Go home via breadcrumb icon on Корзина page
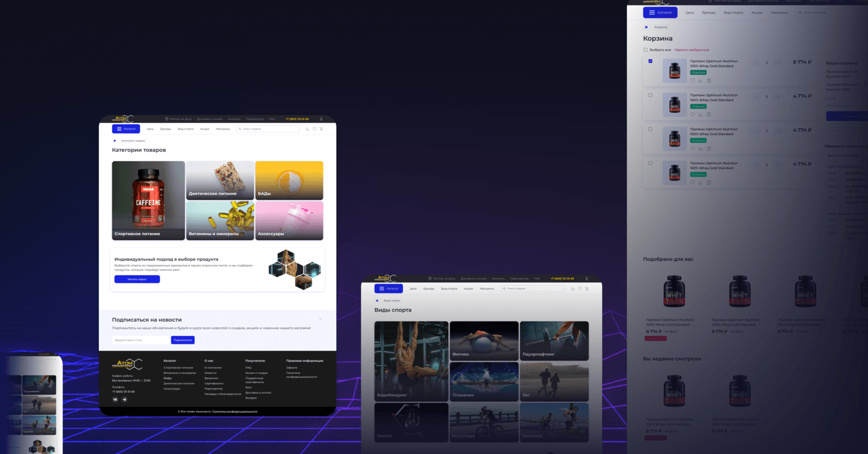Screen dimensions: 868x454 (x=646, y=27)
